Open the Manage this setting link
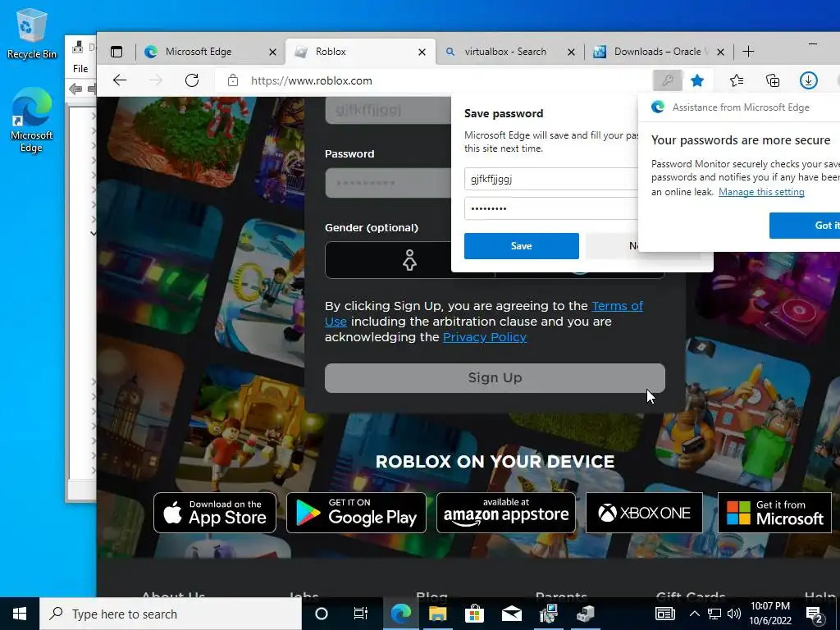 (x=761, y=192)
